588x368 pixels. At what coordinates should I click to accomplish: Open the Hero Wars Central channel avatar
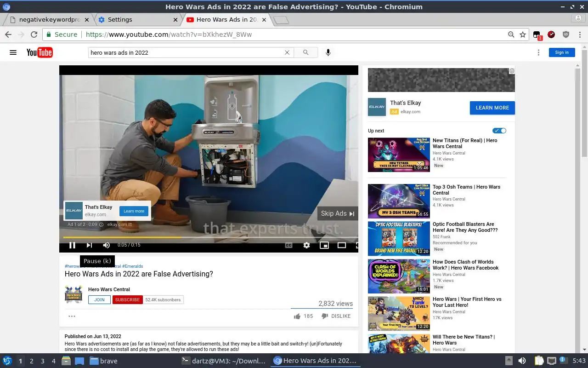pyautogui.click(x=73, y=294)
